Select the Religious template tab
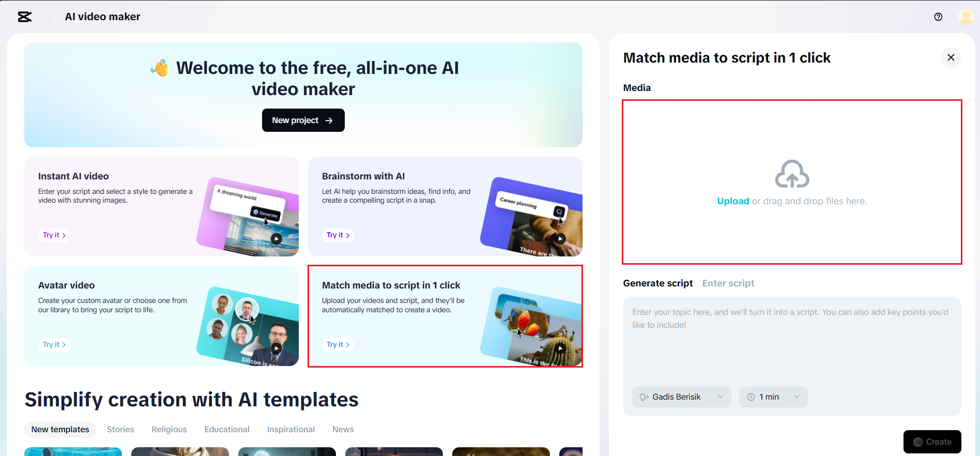 pos(169,430)
